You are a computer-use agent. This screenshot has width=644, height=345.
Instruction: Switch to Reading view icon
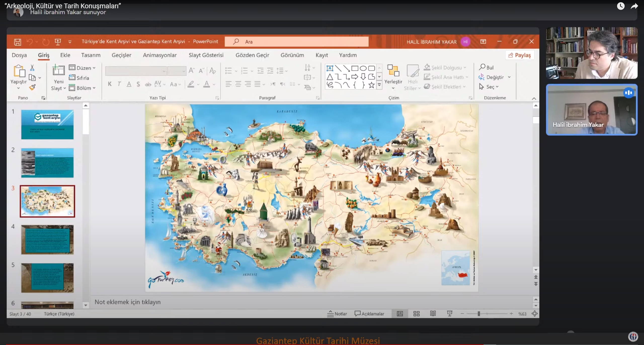pyautogui.click(x=433, y=314)
